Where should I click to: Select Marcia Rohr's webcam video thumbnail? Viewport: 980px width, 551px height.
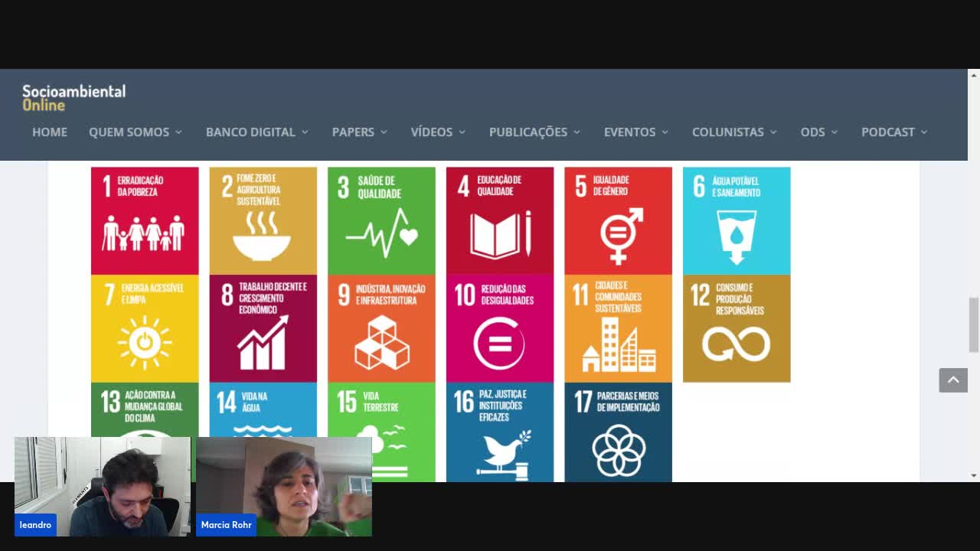[x=284, y=487]
